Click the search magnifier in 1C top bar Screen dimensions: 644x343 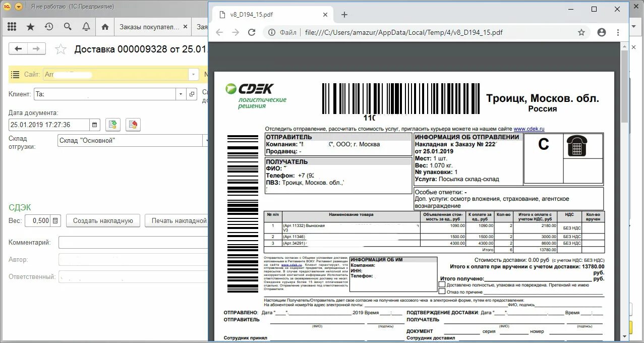pyautogui.click(x=68, y=27)
